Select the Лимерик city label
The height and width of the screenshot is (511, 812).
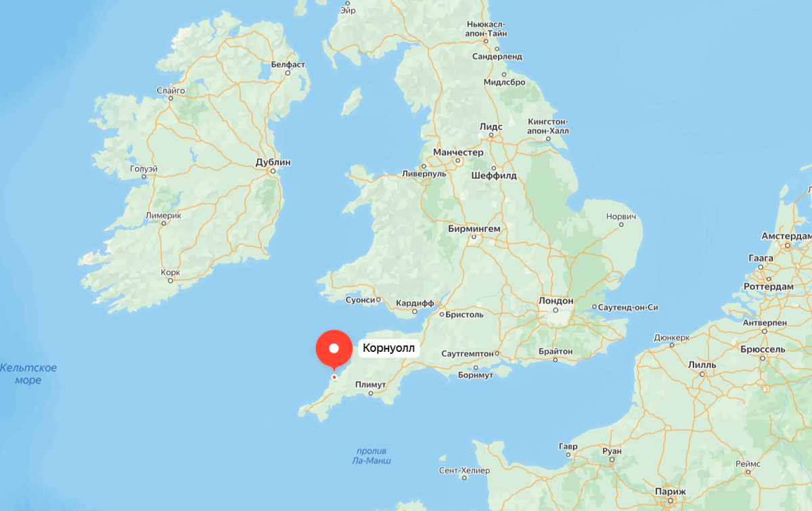(x=164, y=215)
